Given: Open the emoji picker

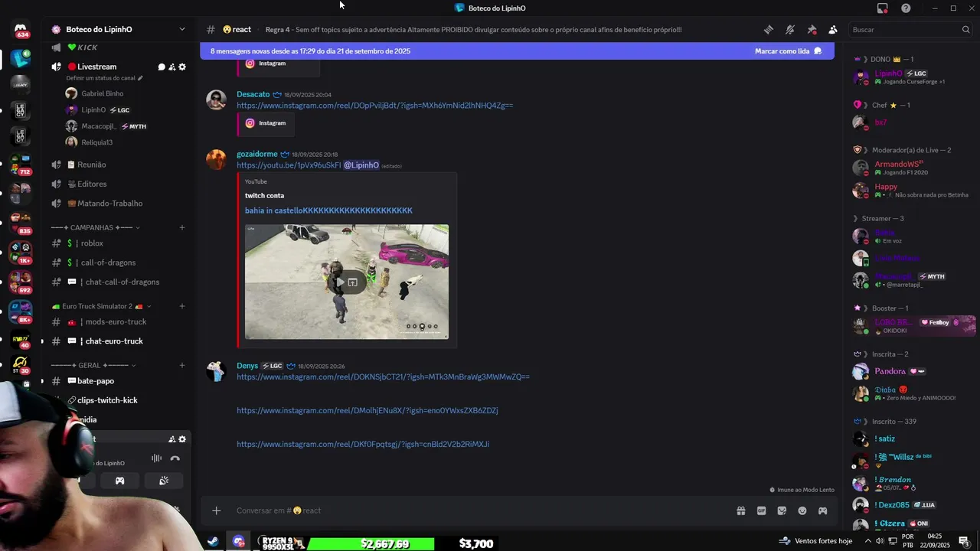Looking at the screenshot, I should (x=802, y=510).
